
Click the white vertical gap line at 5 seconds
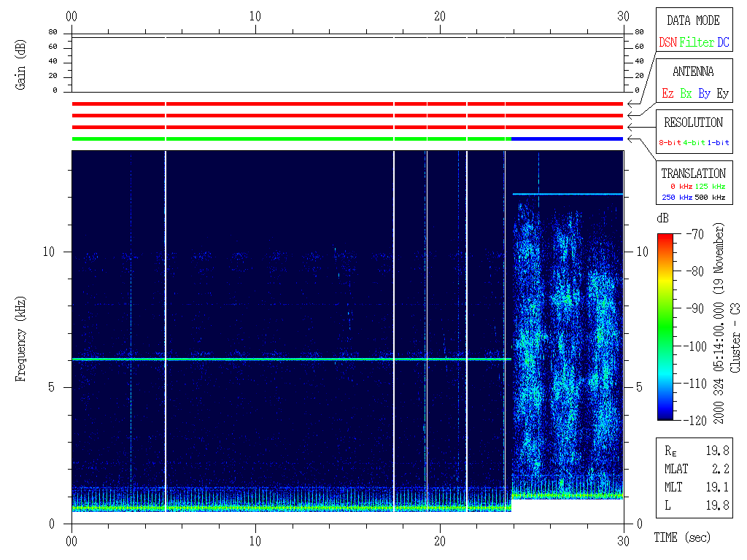166,328
